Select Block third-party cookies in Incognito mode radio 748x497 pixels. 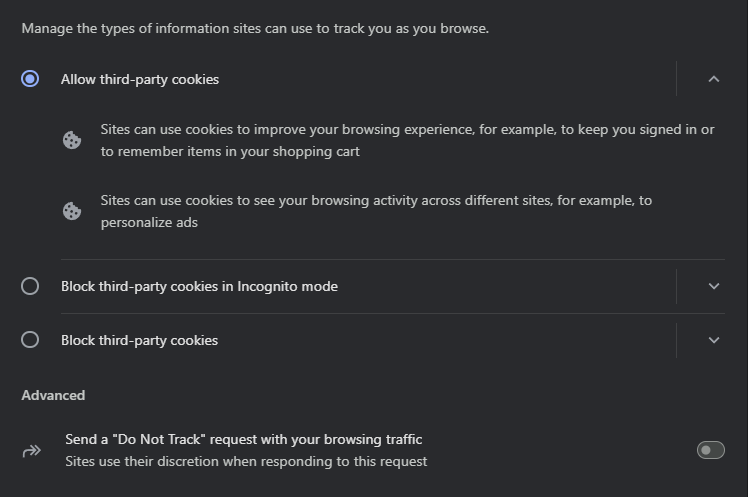(x=30, y=286)
